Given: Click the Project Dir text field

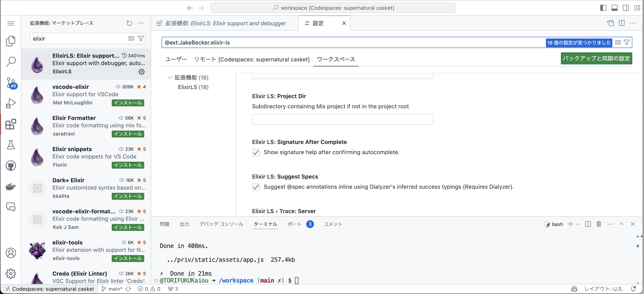Looking at the screenshot, I should [x=343, y=119].
